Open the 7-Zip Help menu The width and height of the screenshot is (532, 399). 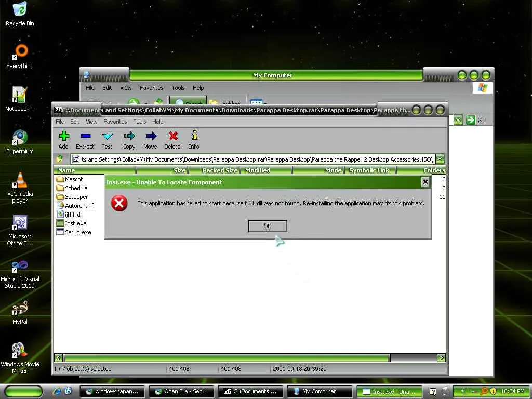click(157, 122)
